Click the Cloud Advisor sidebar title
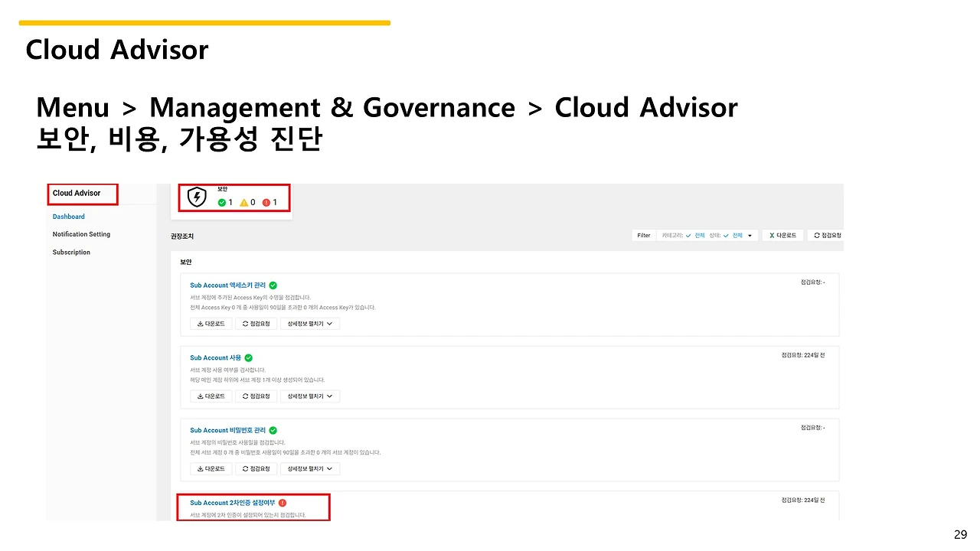Image resolution: width=980 pixels, height=551 pixels. pyautogui.click(x=77, y=193)
